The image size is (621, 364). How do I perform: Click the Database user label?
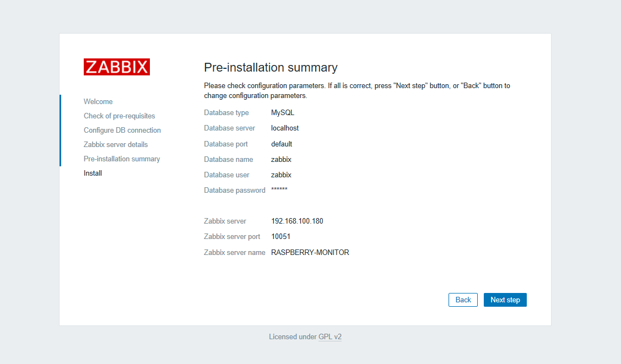226,175
